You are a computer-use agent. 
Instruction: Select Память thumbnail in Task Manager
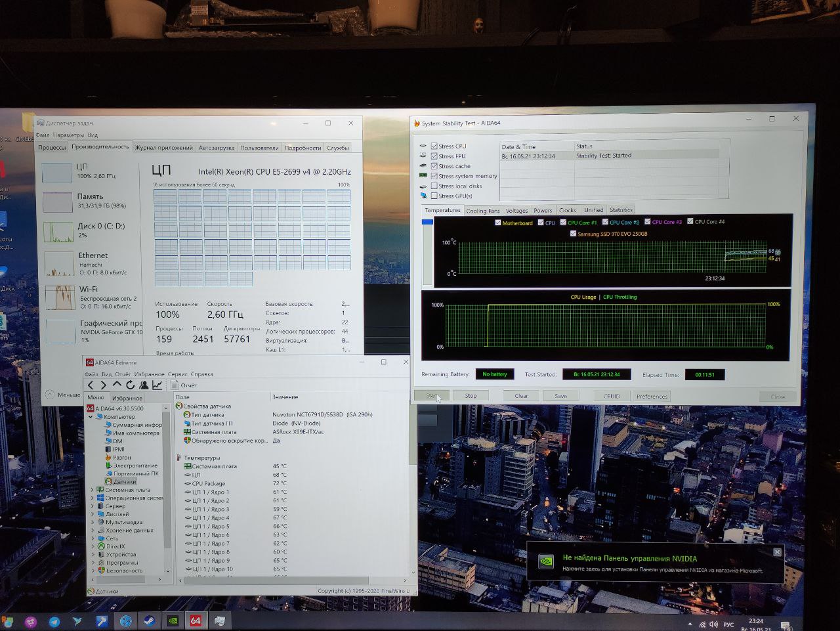pos(58,202)
